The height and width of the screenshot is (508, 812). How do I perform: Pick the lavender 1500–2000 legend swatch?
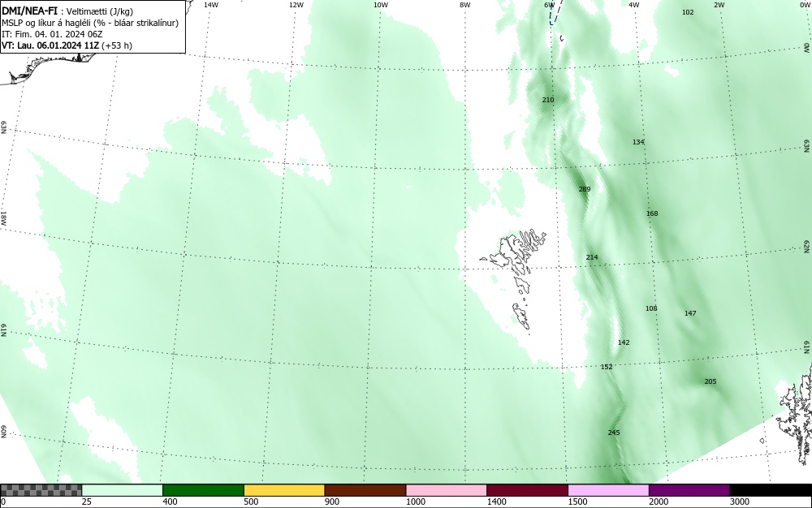(x=608, y=490)
